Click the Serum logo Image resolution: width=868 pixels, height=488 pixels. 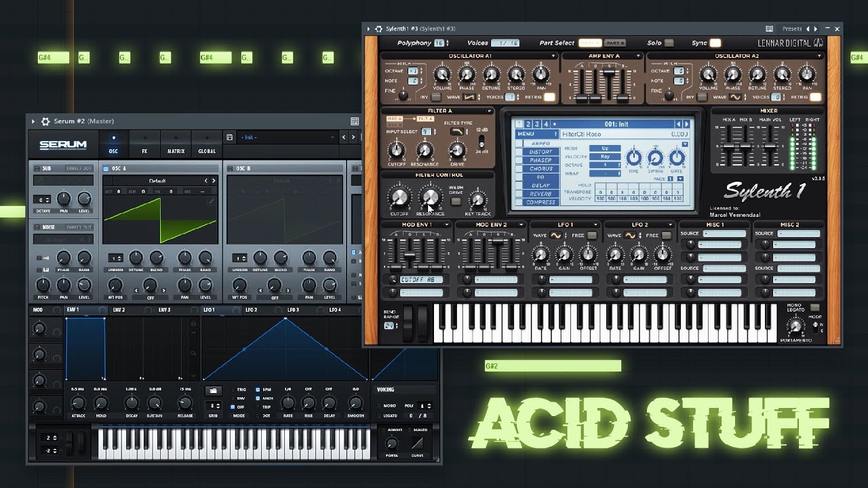pos(62,144)
